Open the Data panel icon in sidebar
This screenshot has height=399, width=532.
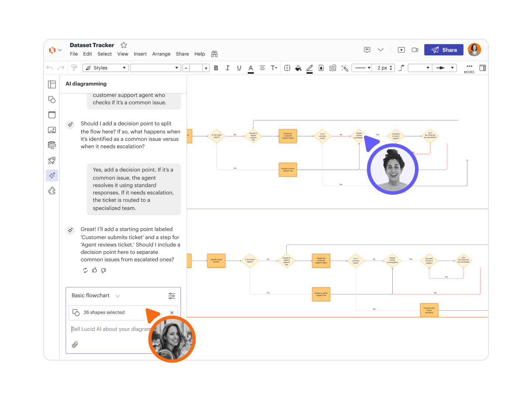[x=52, y=145]
